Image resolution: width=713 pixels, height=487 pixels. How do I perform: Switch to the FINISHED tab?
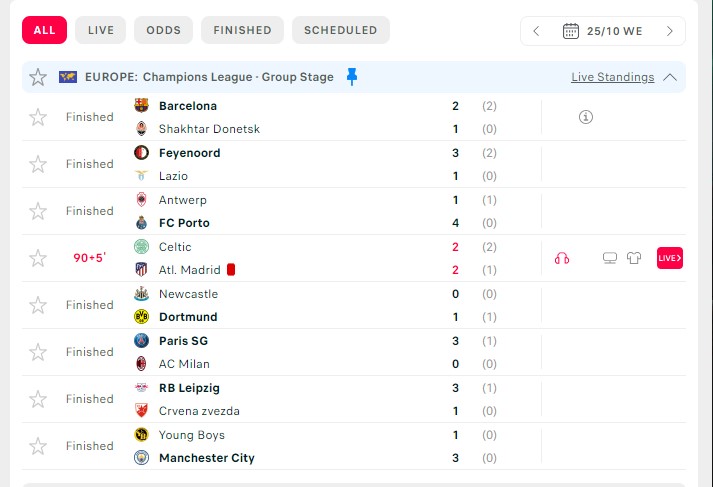pos(242,30)
